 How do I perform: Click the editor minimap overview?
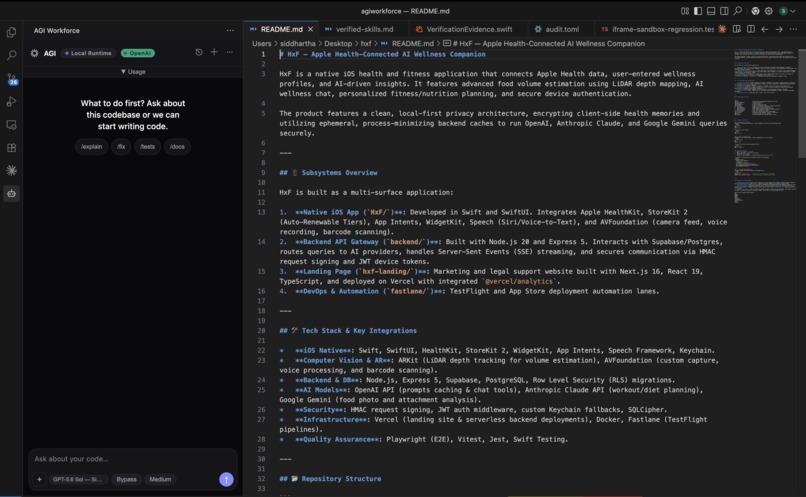(x=765, y=126)
